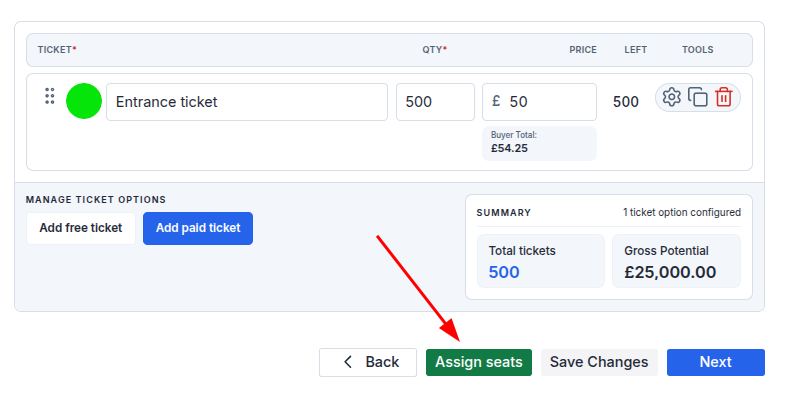The width and height of the screenshot is (788, 413).
Task: Duplicate the Entrance ticket
Action: click(x=698, y=97)
